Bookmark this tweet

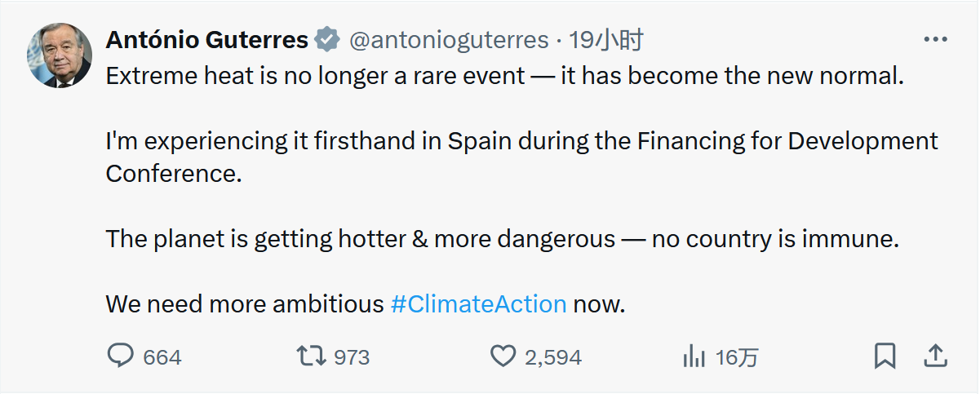click(x=885, y=356)
